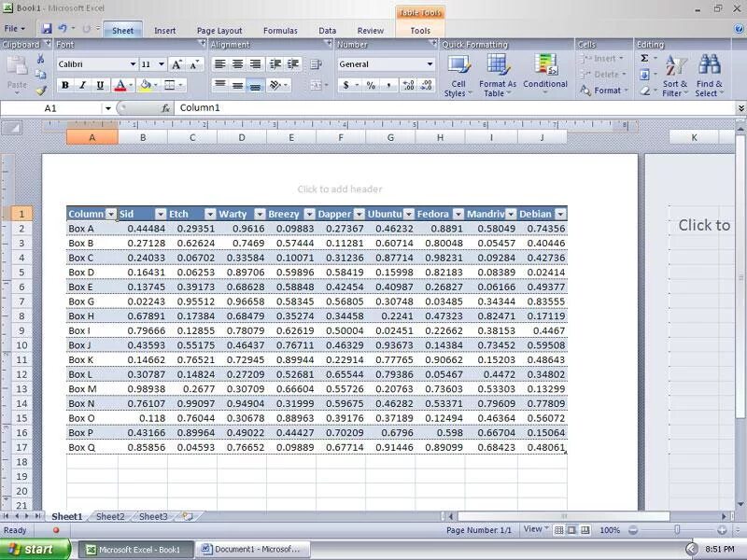Screen dimensions: 747x560
Task: Switch to Document1 Microsoft Word taskbar button
Action: 253,549
